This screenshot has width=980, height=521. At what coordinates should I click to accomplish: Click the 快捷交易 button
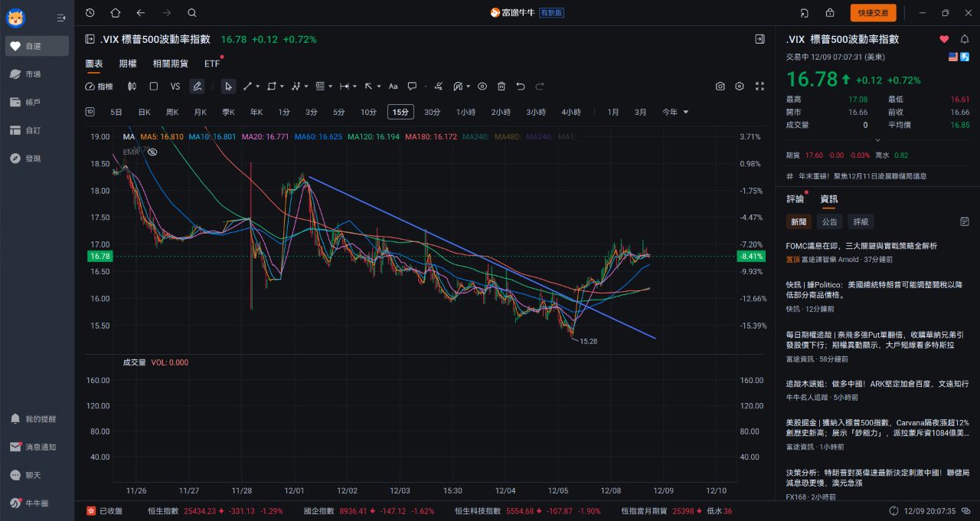pyautogui.click(x=873, y=13)
